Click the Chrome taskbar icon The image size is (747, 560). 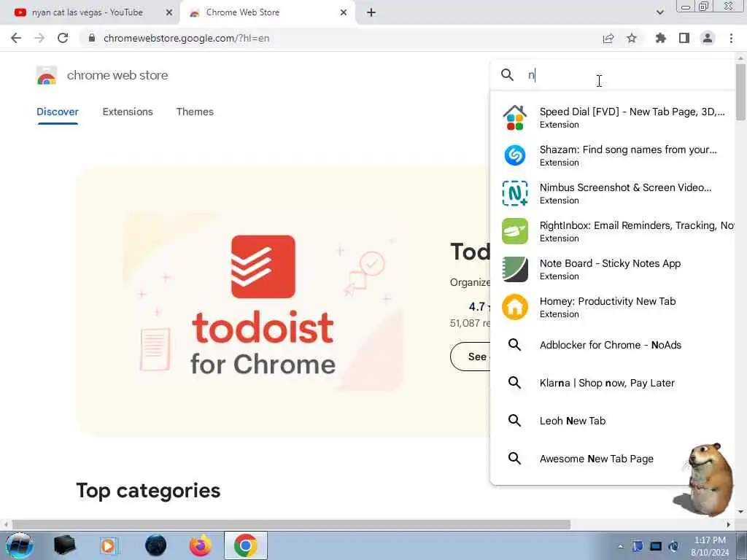245,545
